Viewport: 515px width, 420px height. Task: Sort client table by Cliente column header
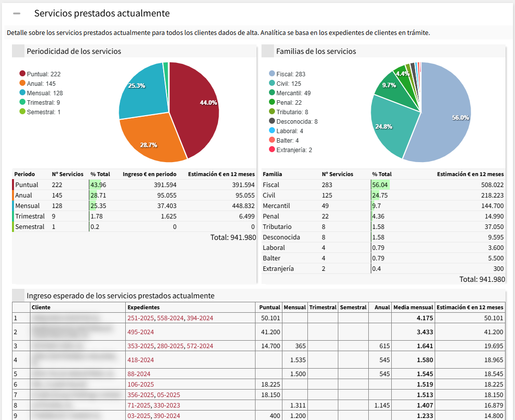(x=41, y=307)
